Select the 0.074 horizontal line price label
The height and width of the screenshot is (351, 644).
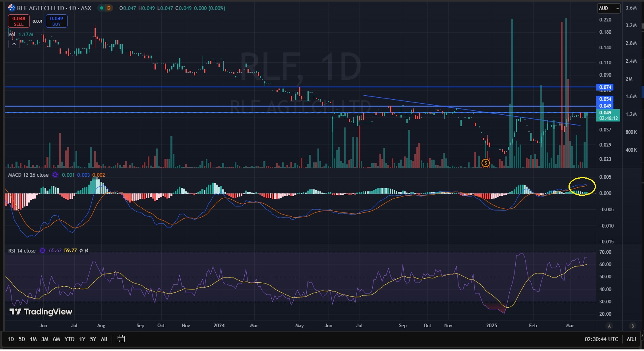click(605, 87)
